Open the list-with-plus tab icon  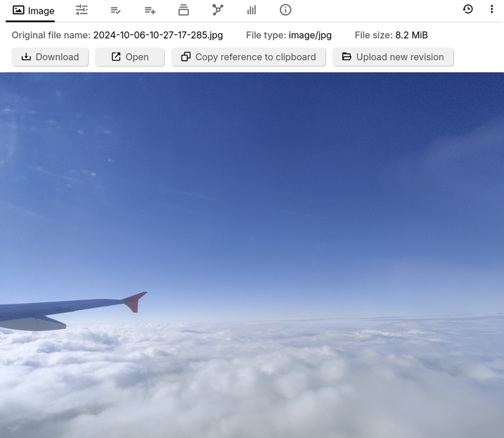(x=149, y=10)
